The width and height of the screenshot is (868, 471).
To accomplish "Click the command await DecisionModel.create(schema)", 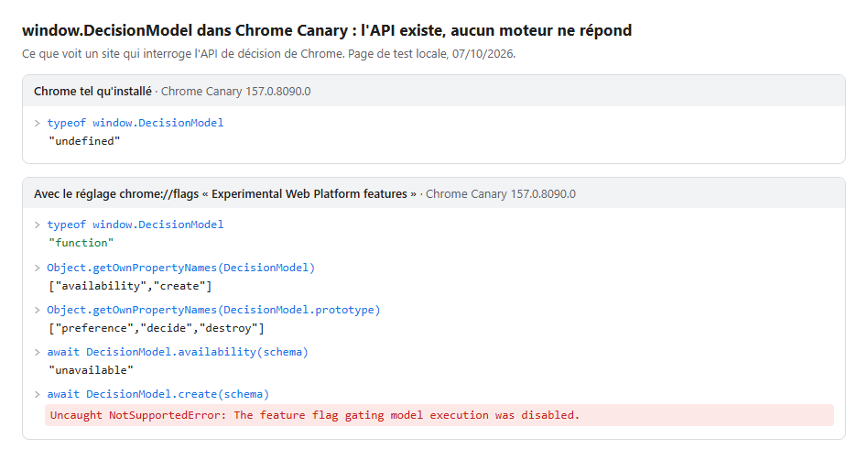I will (x=157, y=394).
